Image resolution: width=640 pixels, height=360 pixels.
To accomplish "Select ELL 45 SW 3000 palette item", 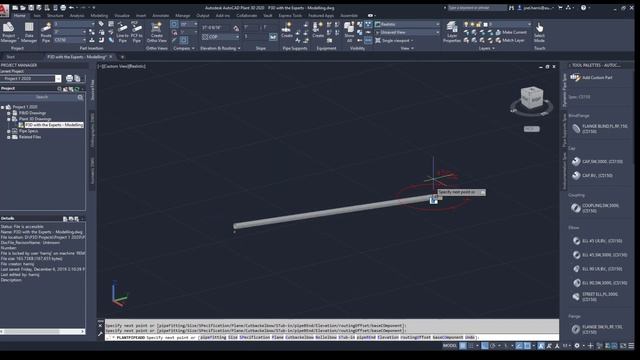I will 599,255.
